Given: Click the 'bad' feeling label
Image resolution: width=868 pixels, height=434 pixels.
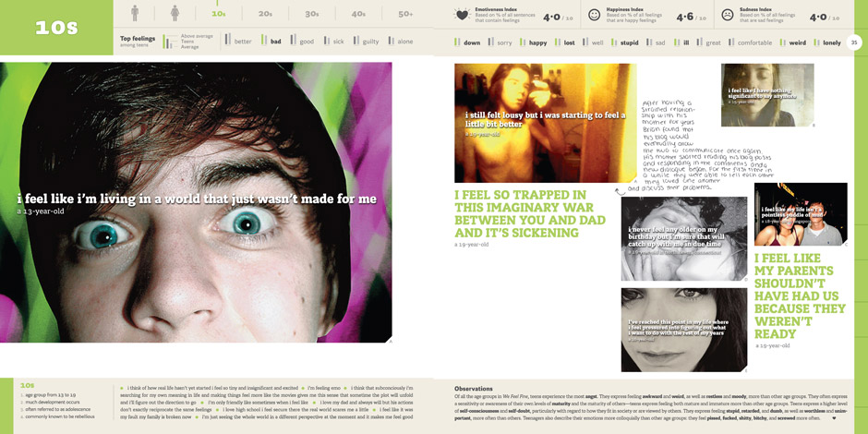Looking at the screenshot, I should point(276,42).
